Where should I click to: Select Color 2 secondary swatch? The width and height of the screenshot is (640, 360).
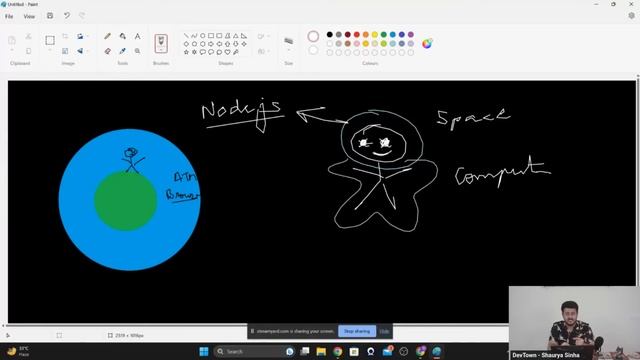pyautogui.click(x=313, y=50)
